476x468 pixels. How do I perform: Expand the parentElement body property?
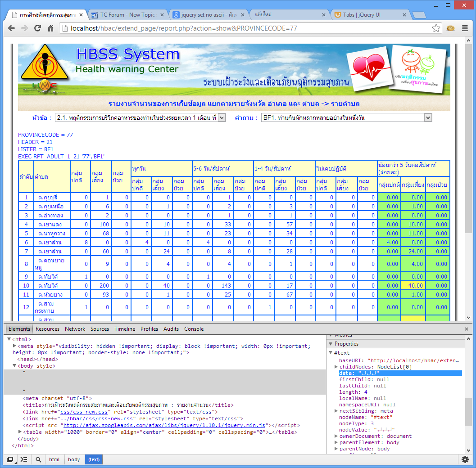[336, 442]
